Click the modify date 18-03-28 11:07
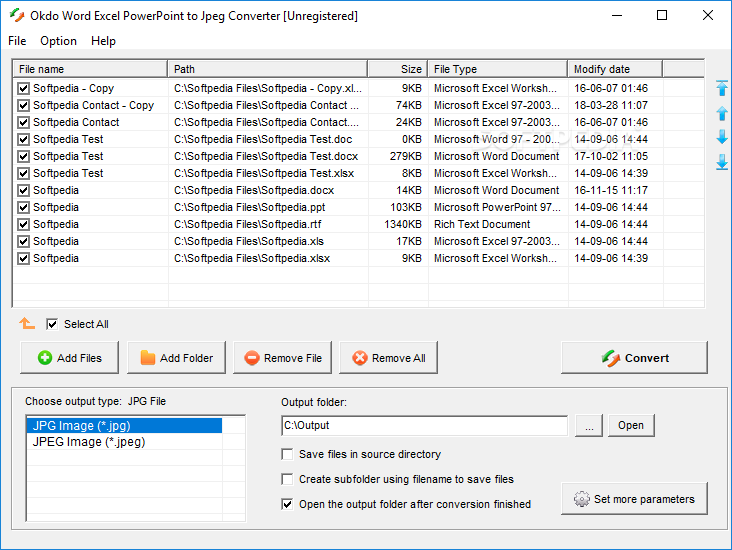Viewport: 732px width, 550px height. pos(611,106)
